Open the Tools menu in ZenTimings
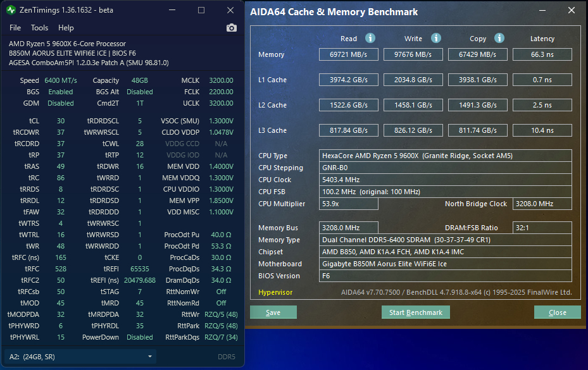The image size is (588, 370). pyautogui.click(x=39, y=28)
